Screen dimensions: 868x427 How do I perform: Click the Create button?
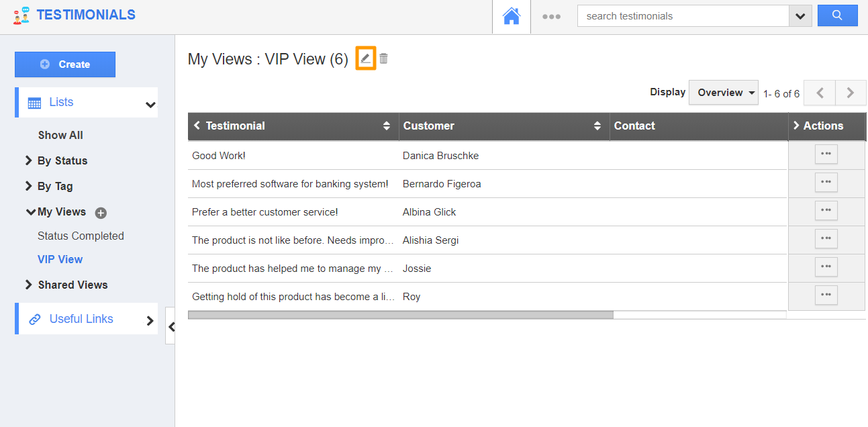tap(65, 64)
